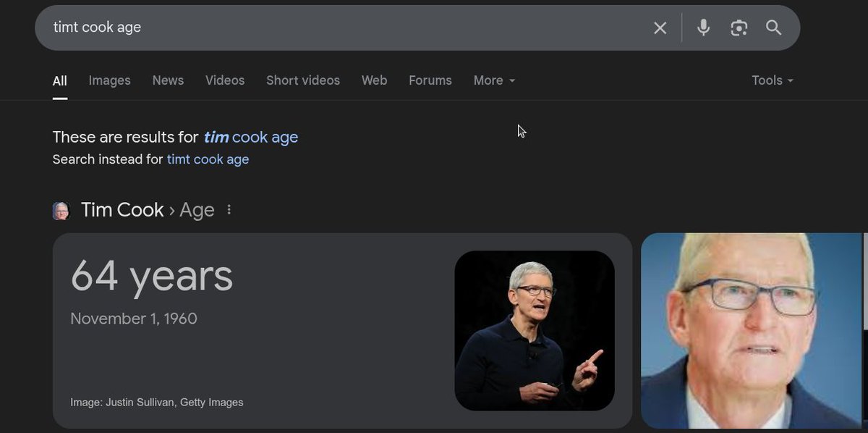Click the birth date 'November 1, 1960'
This screenshot has height=433, width=868.
[134, 319]
